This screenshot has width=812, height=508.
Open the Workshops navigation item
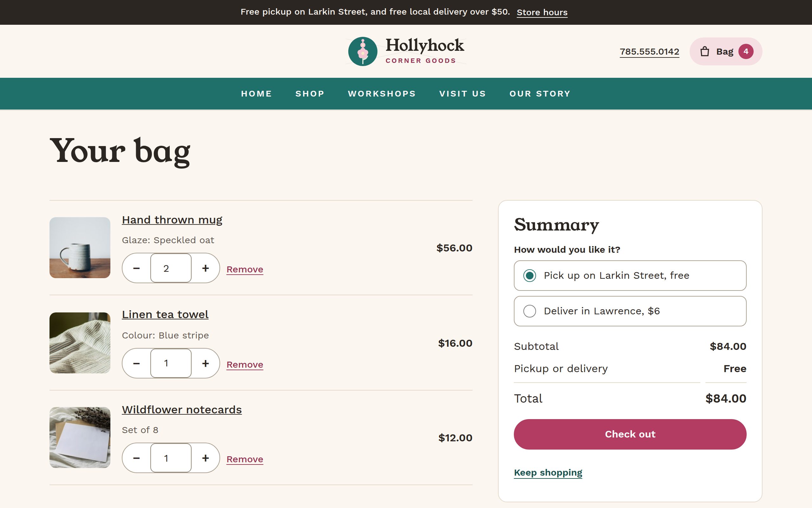382,94
